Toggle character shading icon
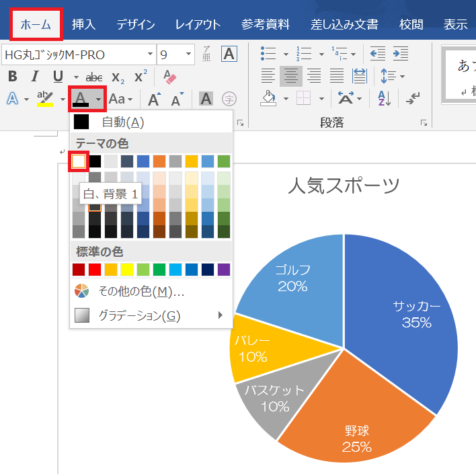476x474 pixels. (x=206, y=99)
